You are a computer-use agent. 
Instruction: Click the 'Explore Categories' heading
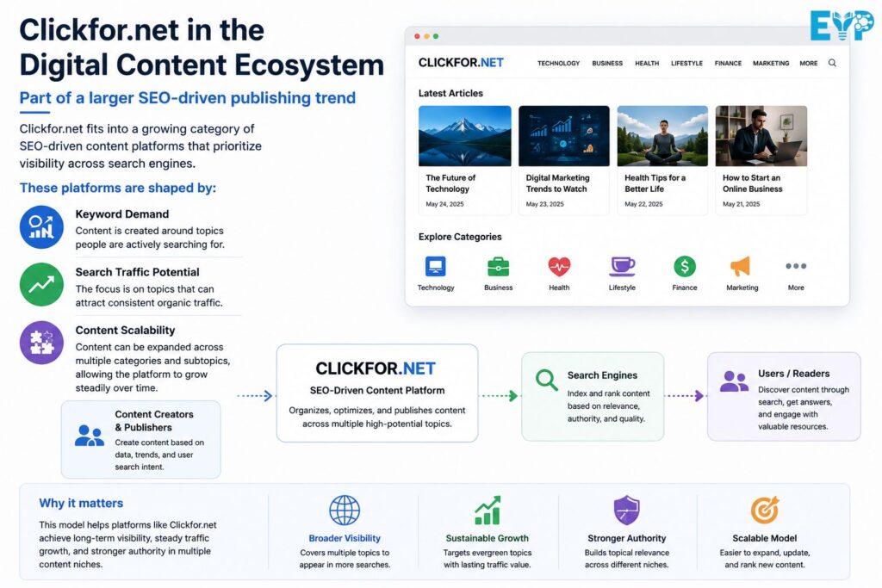pyautogui.click(x=460, y=237)
